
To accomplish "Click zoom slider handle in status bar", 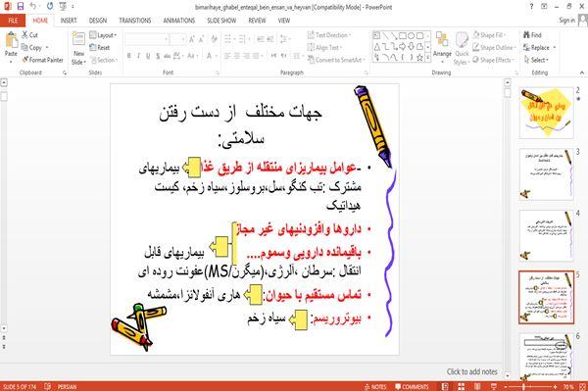I will [524, 386].
